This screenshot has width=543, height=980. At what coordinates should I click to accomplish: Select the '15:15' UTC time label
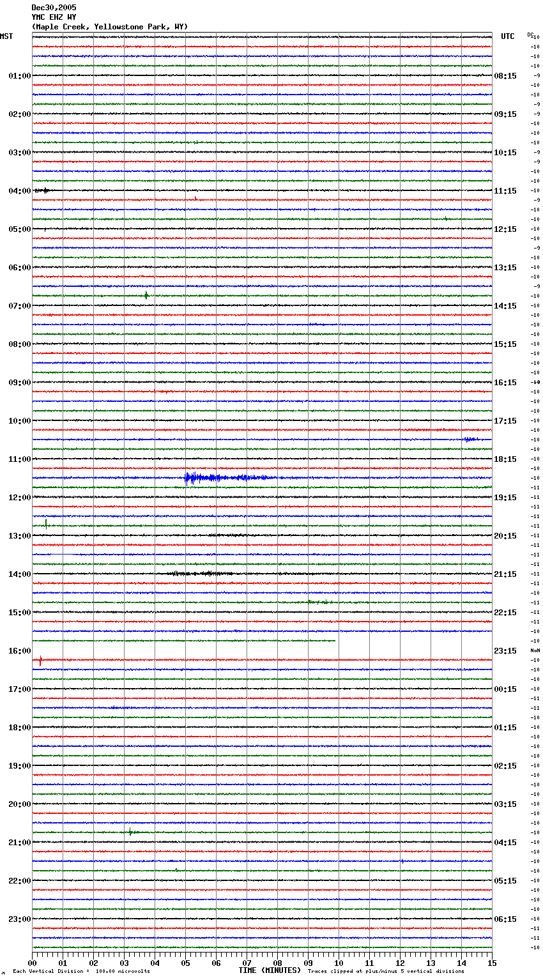505,344
